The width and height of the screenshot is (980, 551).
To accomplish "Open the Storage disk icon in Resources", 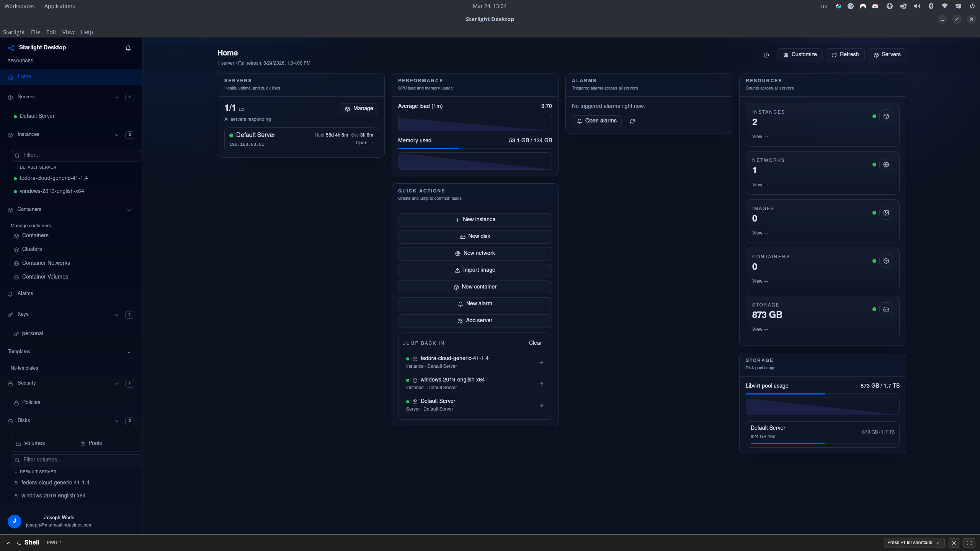I will 886,309.
